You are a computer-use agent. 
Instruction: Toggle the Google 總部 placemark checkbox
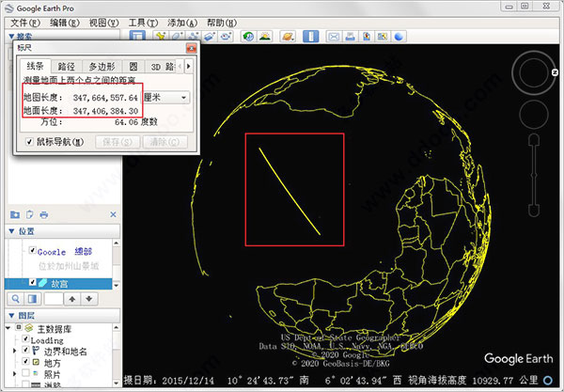[32, 250]
